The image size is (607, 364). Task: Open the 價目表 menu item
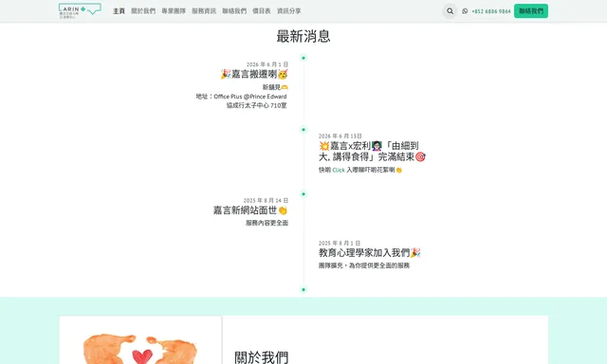(x=262, y=11)
